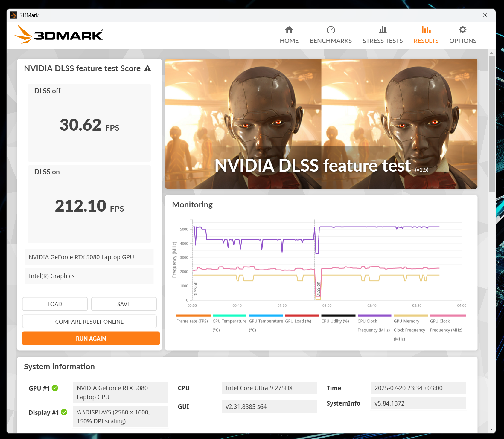504x439 pixels.
Task: Click the Results bar chart icon
Action: (x=426, y=30)
